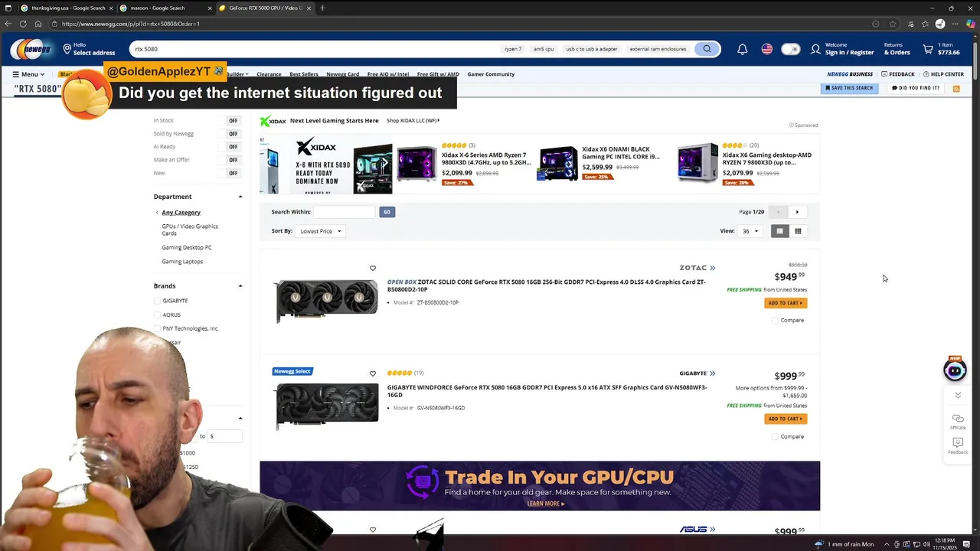Open the notifications bell

click(x=742, y=49)
